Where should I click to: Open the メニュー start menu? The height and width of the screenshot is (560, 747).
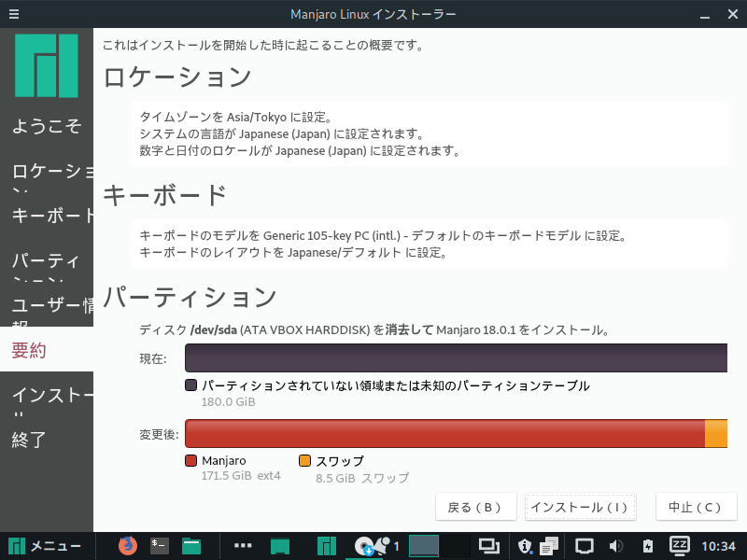45,546
